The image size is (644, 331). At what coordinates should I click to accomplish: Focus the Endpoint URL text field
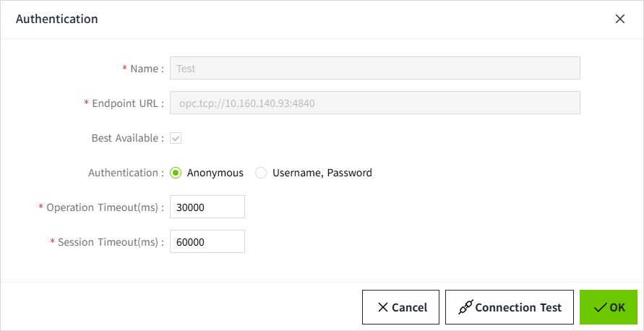[374, 103]
